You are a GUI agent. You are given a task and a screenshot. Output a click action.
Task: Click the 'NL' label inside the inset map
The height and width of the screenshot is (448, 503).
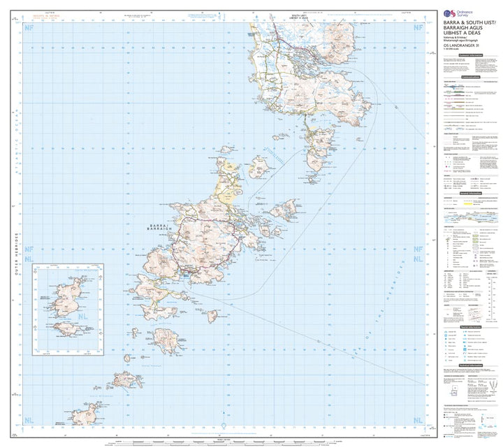pyautogui.click(x=83, y=317)
